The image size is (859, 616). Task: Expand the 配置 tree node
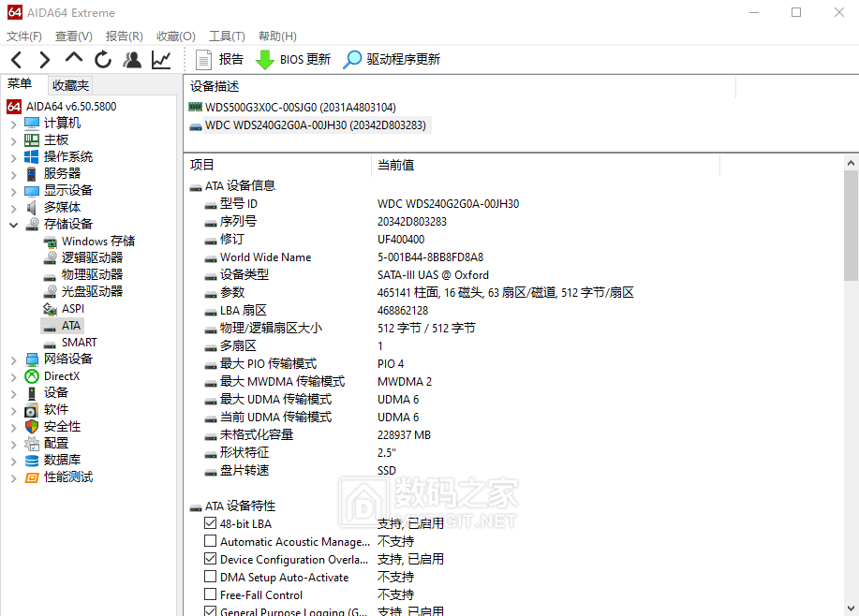pos(14,445)
